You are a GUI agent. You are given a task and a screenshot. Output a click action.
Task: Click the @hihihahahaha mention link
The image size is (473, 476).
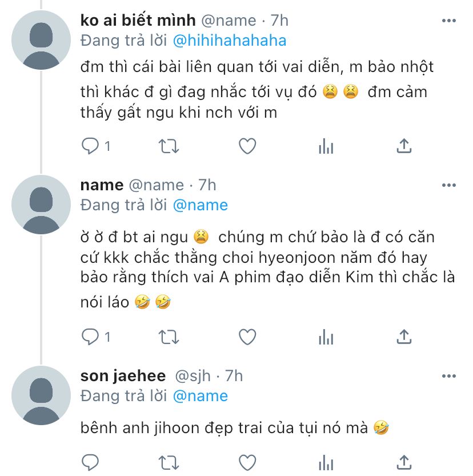tap(230, 41)
